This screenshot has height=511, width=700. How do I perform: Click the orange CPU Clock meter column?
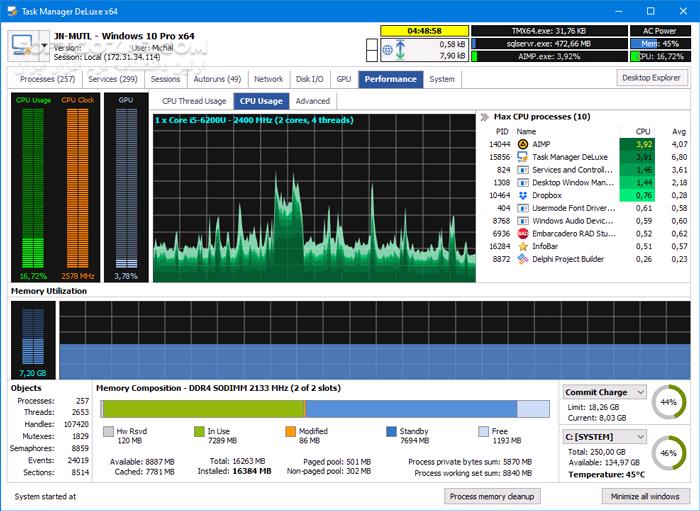pos(78,188)
